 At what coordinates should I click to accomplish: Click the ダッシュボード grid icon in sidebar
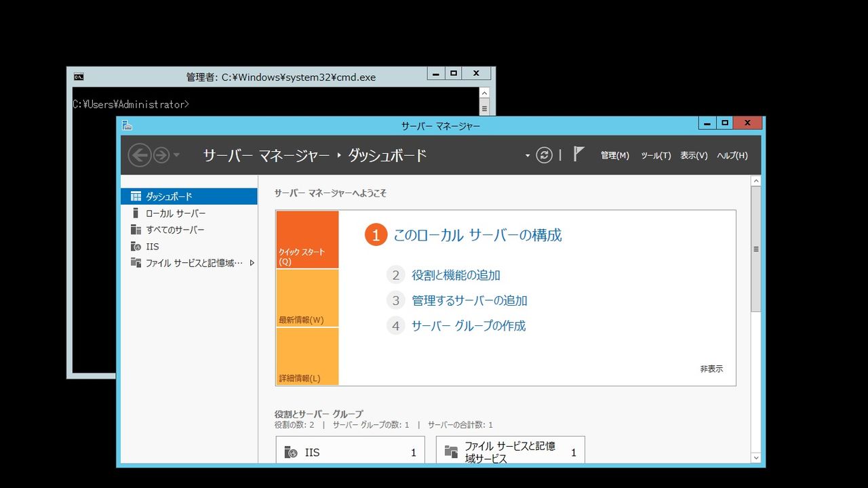click(136, 197)
